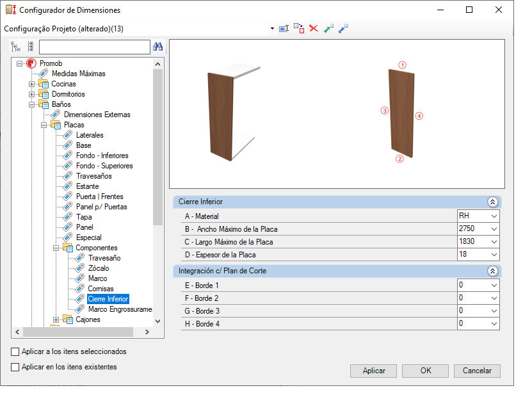Select 'Panel p/ Puertas' in the tree
This screenshot has width=532, height=395.
coord(101,207)
